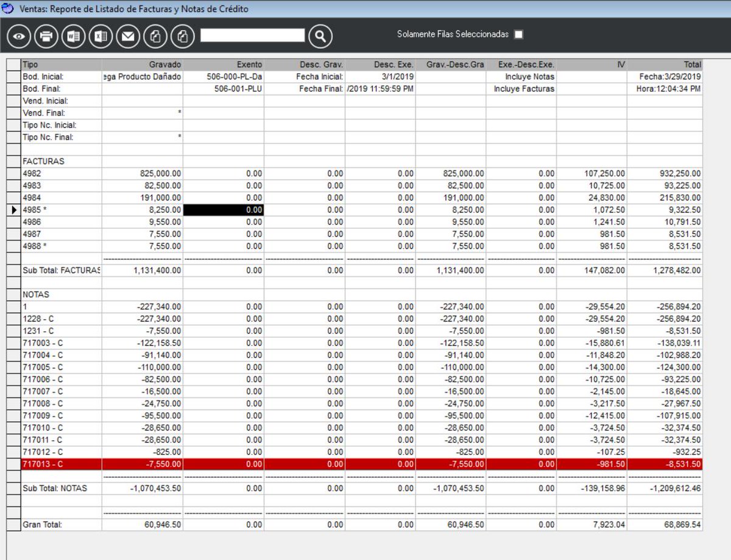Click the IV column header

pos(592,65)
